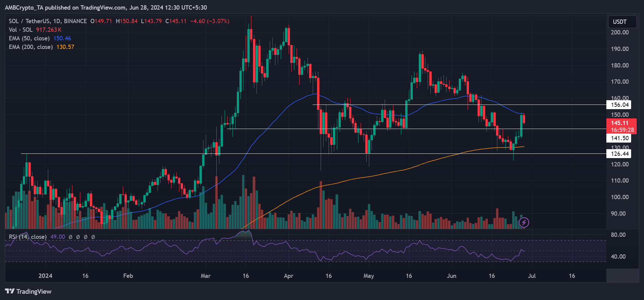Screen dimensions: 644x300
Task: Click the Jun date axis label
Action: [451, 276]
